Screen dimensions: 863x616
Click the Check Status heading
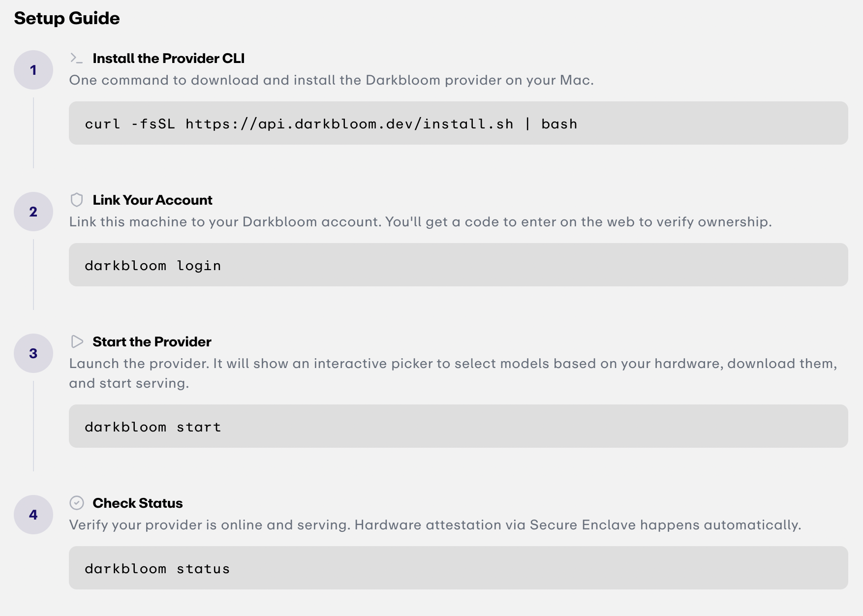click(138, 503)
